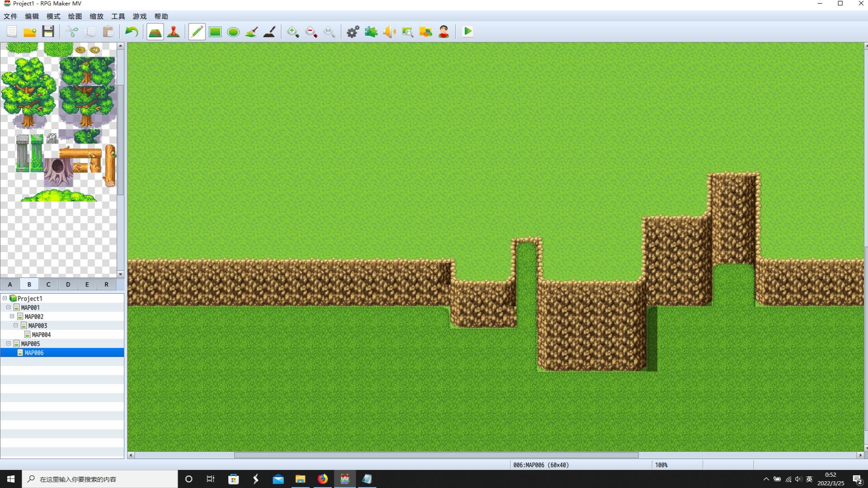Screen dimensions: 868x488
Task: Collapse the MAP002 tree node
Action: coord(12,316)
